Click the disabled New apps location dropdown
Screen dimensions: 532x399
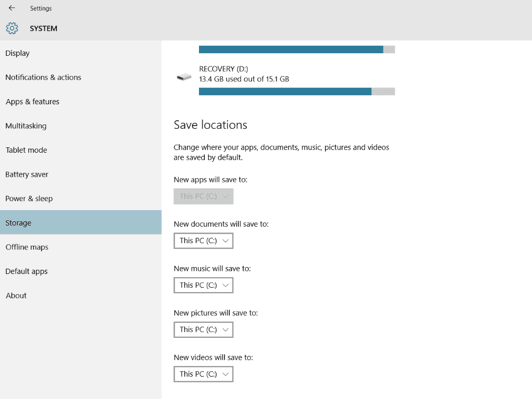pyautogui.click(x=204, y=196)
